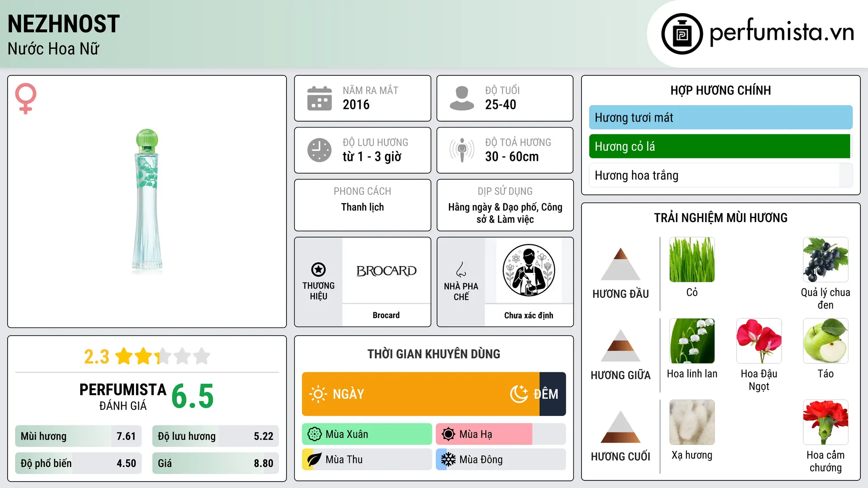The height and width of the screenshot is (488, 868).
Task: Click the Mùa Xuân season bar
Action: tap(367, 434)
